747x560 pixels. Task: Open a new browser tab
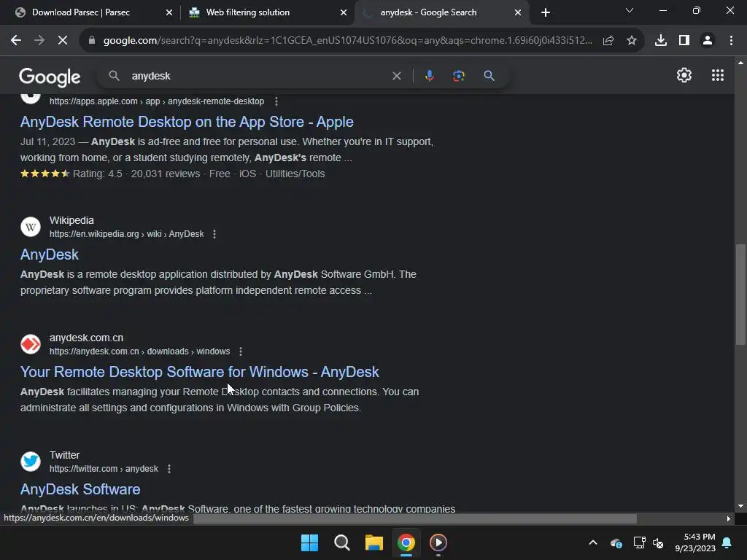tap(546, 12)
